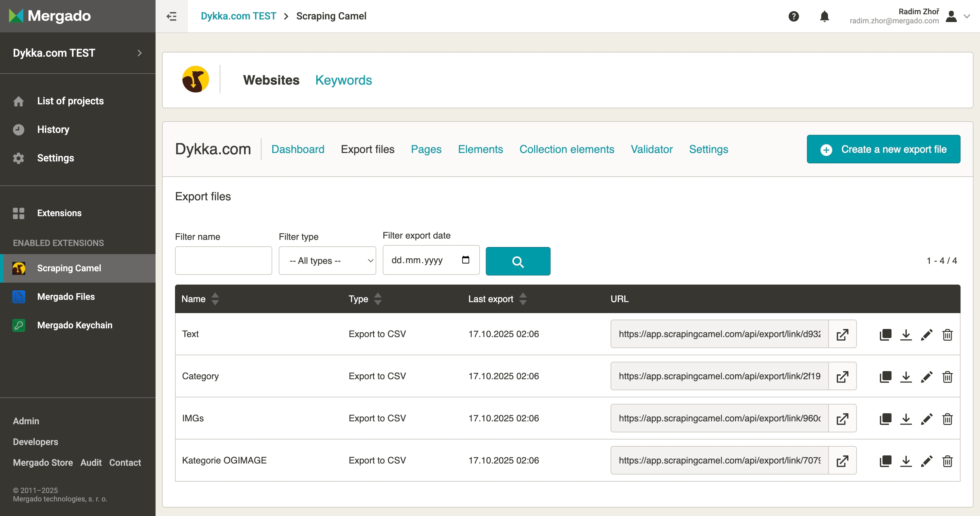The image size is (980, 516).
Task: Edit the IMGs export with the pencil icon
Action: coord(926,418)
